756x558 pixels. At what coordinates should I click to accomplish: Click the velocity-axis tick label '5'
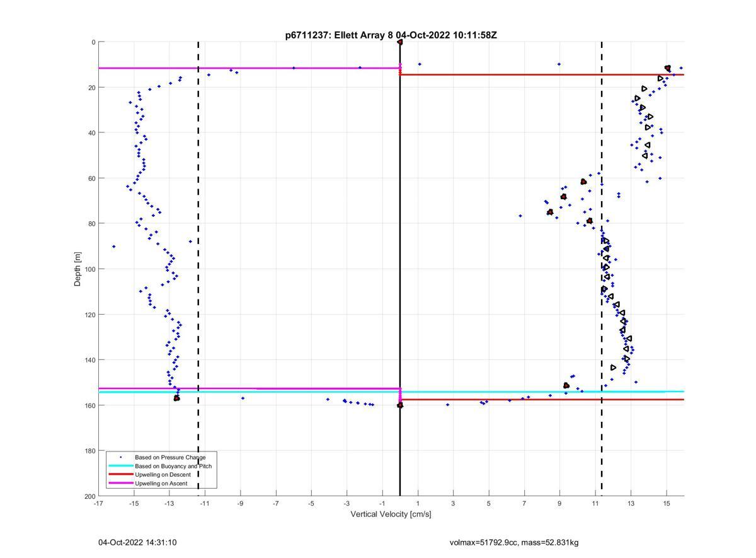pyautogui.click(x=489, y=504)
